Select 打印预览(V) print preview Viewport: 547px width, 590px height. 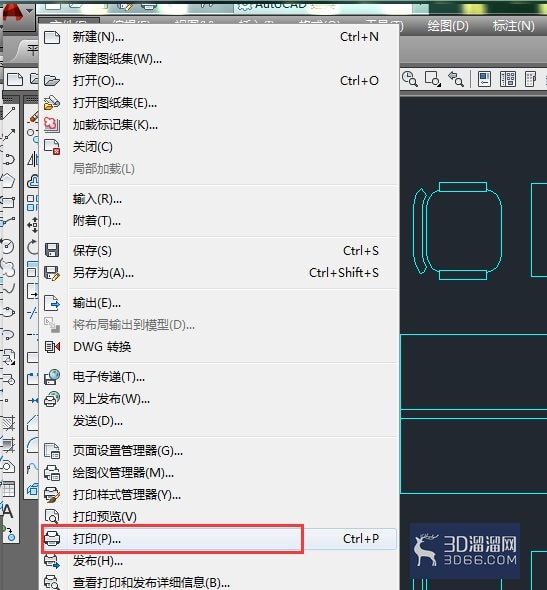219,517
